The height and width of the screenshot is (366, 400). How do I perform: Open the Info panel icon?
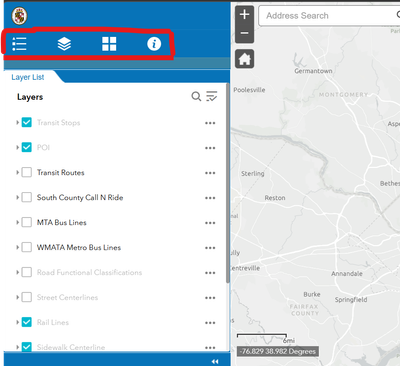154,44
